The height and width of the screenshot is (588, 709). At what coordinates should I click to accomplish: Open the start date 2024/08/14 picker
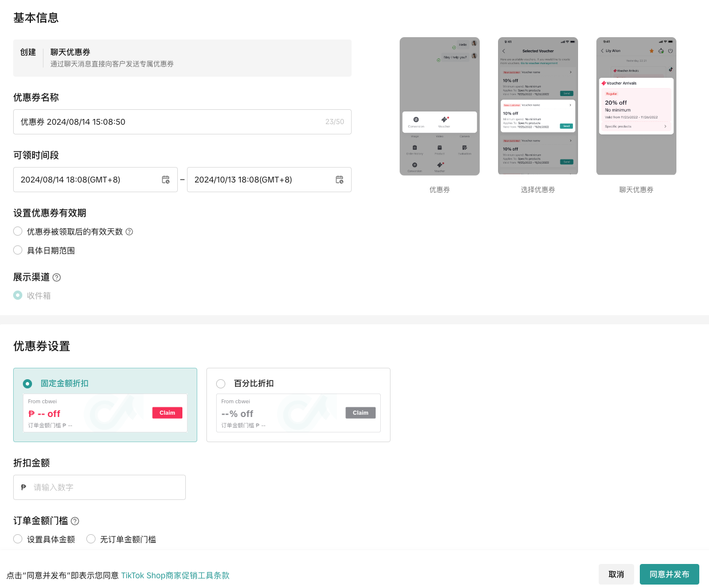[86, 180]
